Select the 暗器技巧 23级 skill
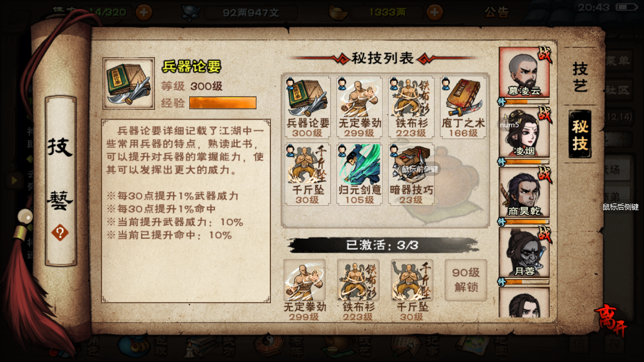 (x=412, y=174)
